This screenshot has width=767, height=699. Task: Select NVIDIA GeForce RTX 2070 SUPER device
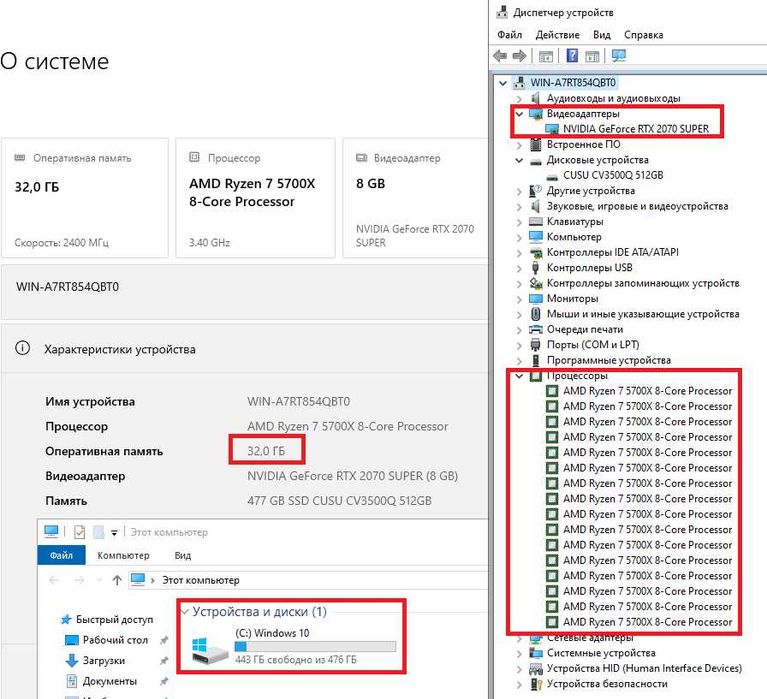coord(635,129)
